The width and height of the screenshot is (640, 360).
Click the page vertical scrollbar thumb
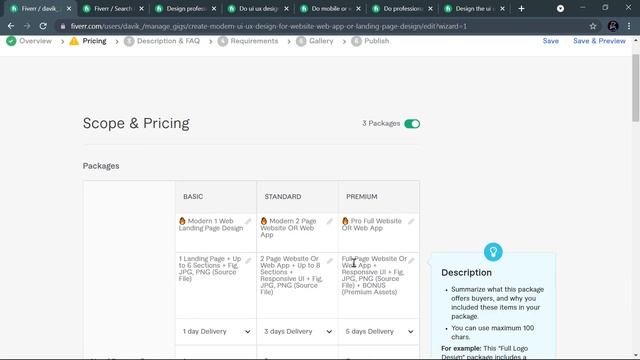[x=636, y=88]
